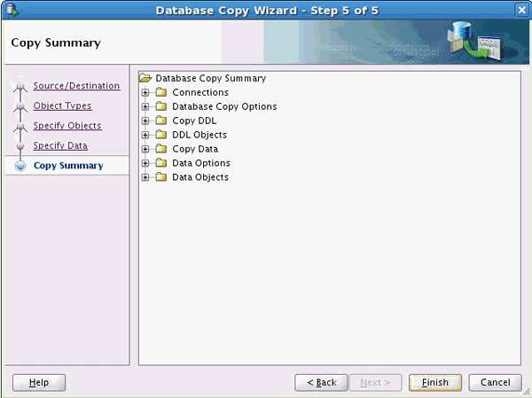Viewport: 532px width, 398px height.
Task: Click the Copy Summary current step bullet
Action: 20,166
